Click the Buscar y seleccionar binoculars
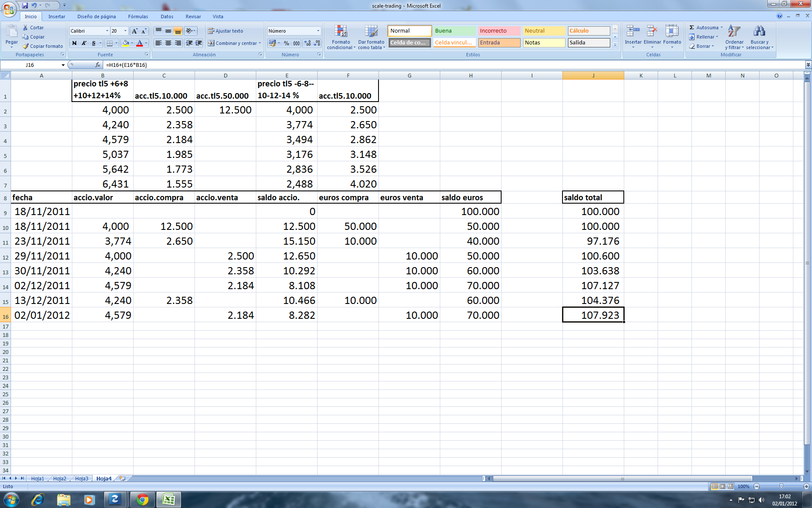 coord(759,31)
